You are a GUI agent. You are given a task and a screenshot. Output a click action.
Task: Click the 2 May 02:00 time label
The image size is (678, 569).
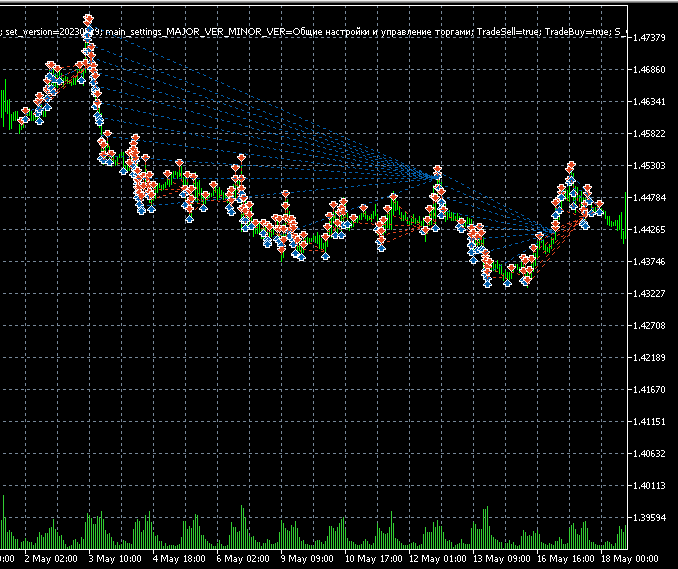tap(51, 559)
